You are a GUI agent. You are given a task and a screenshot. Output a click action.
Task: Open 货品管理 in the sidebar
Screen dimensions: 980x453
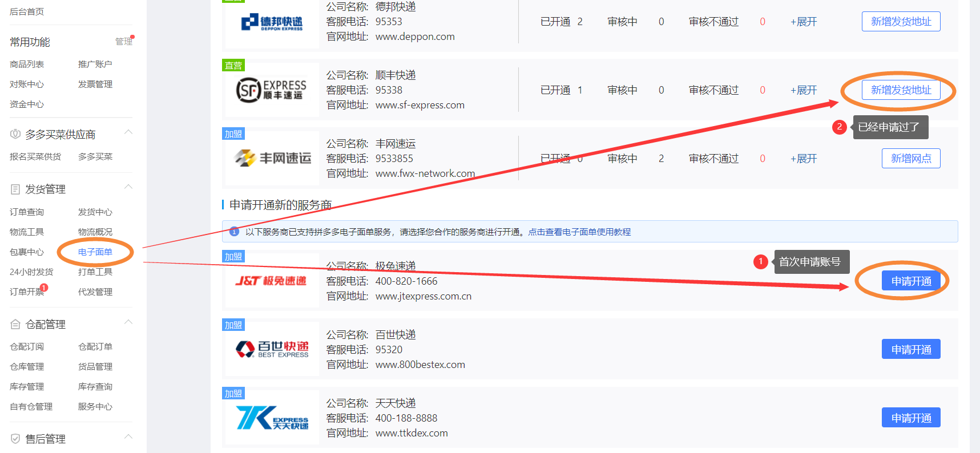click(x=95, y=367)
